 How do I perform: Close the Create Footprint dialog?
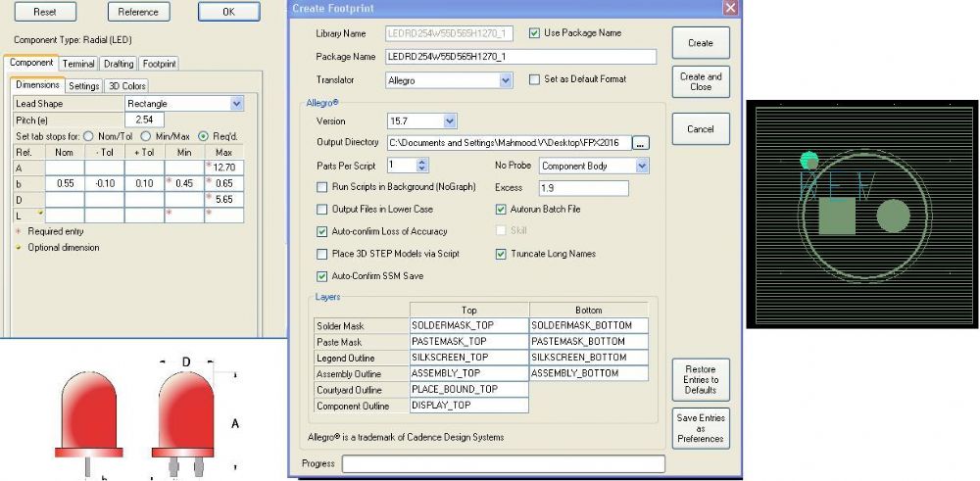tap(728, 8)
